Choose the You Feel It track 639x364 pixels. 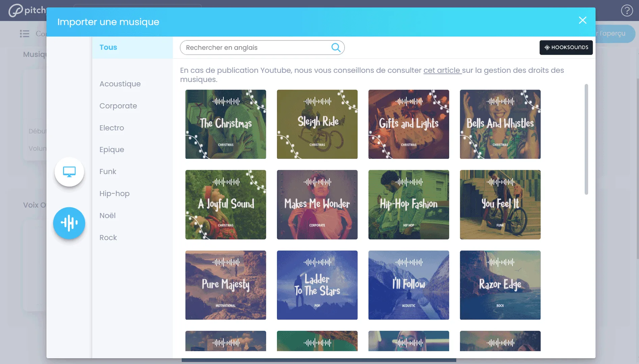(500, 205)
